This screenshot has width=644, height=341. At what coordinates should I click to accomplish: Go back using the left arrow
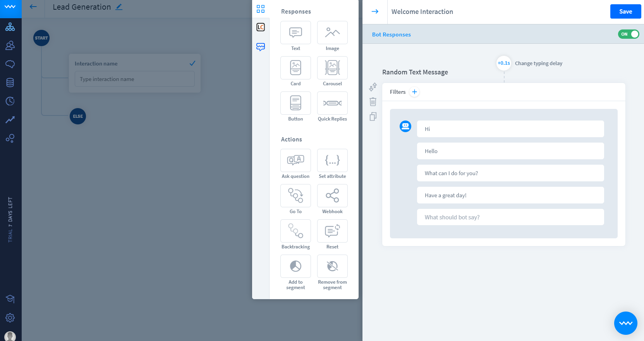[33, 7]
